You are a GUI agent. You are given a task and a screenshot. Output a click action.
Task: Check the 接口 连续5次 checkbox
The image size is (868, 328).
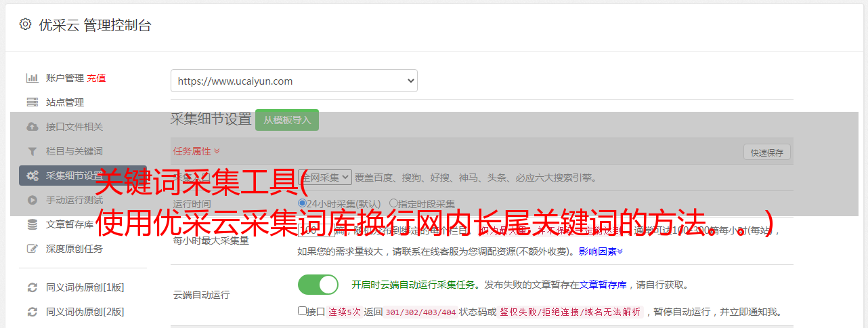coord(302,311)
